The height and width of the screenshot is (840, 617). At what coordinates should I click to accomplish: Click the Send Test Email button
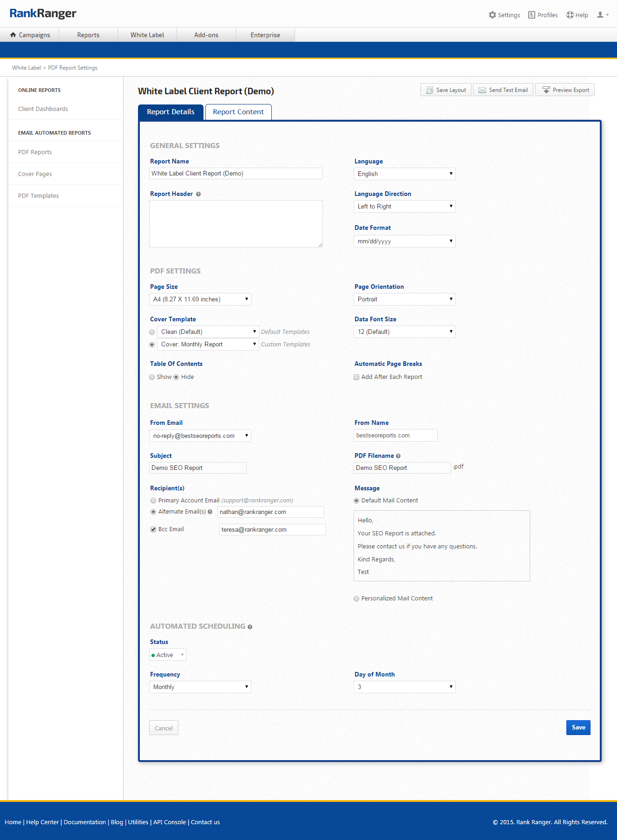click(503, 90)
